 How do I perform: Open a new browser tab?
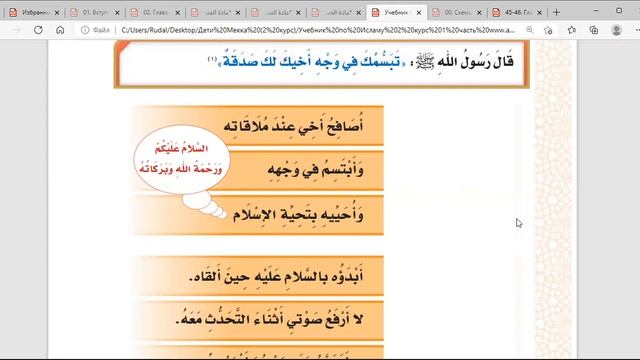[556, 12]
